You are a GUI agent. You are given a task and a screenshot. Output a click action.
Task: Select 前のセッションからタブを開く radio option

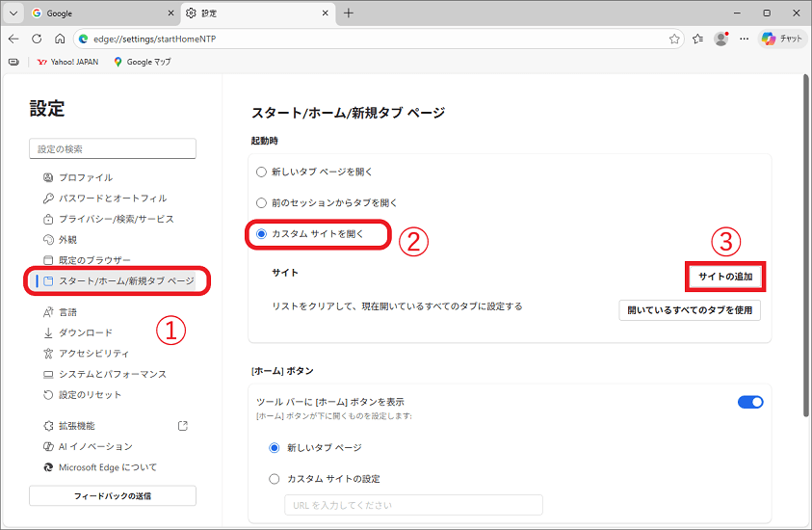tap(261, 202)
